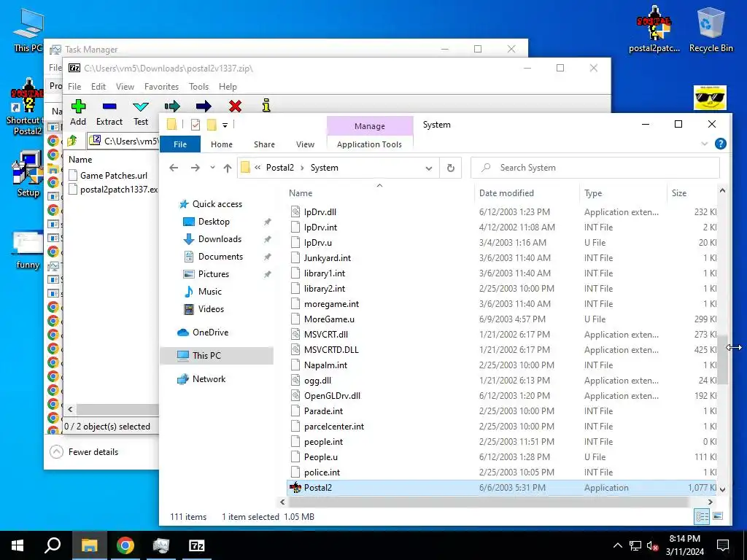Image resolution: width=747 pixels, height=560 pixels.
Task: Select the funny desktop icon
Action: coord(28,251)
